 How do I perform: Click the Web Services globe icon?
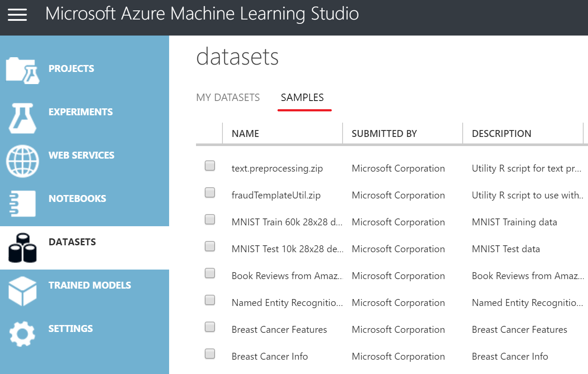tap(23, 160)
